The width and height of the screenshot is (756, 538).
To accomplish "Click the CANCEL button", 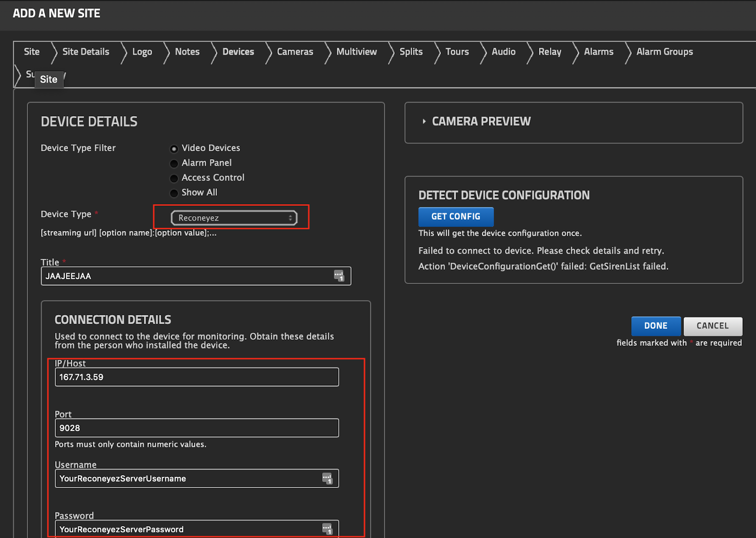I will [713, 326].
